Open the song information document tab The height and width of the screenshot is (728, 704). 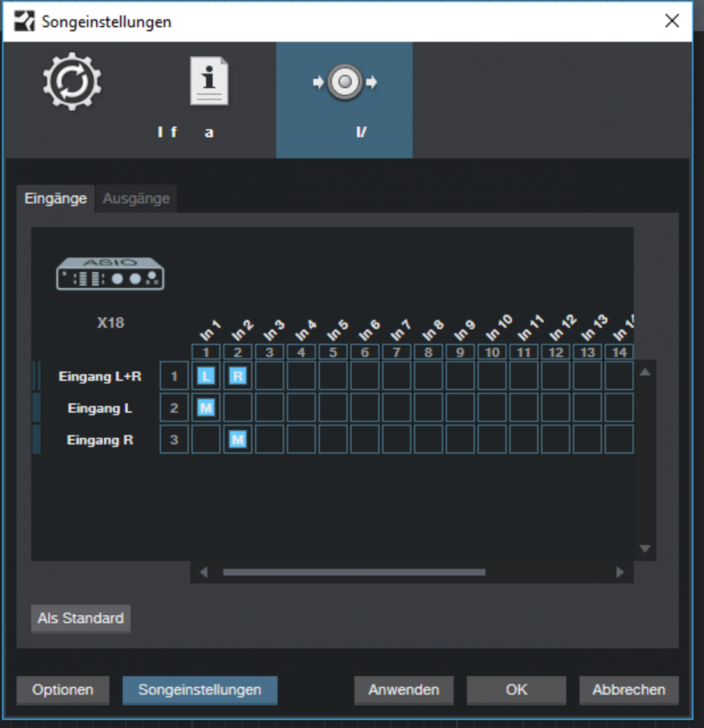coord(209,82)
